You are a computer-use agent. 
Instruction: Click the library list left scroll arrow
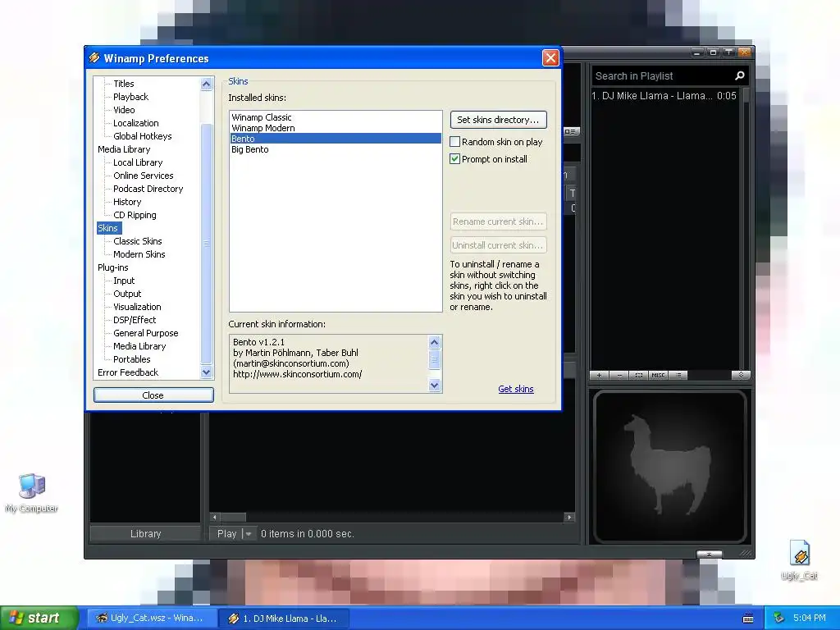(x=215, y=517)
